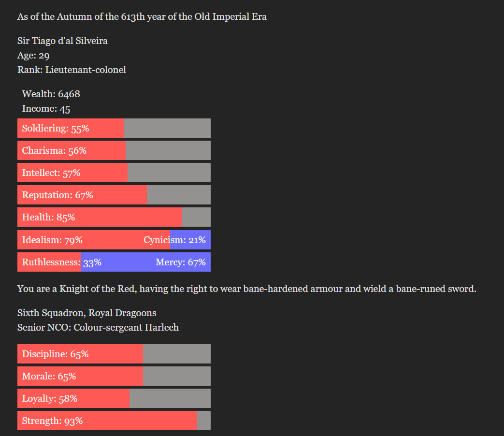Click the Income 45 line
This screenshot has width=504, height=436.
(x=46, y=109)
